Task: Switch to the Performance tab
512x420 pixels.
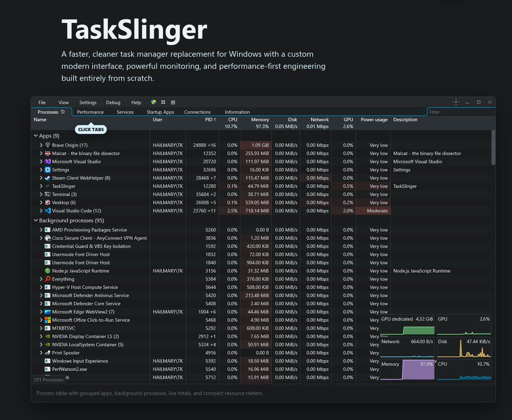Action: [90, 112]
